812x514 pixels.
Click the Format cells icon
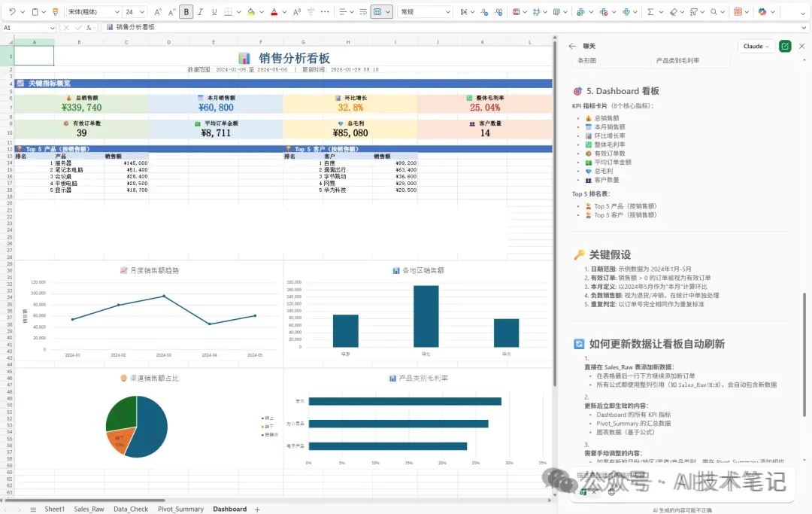[626, 11]
